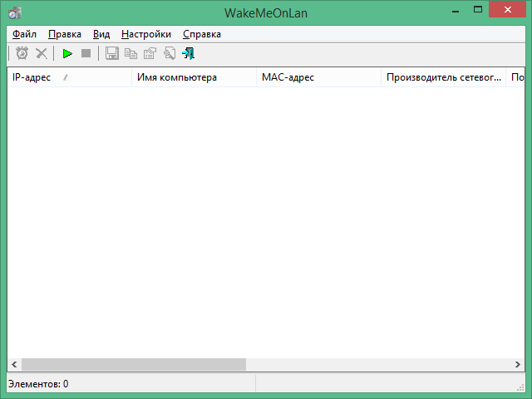Sort by the Имя компьютера column header
532x399 pixels.
194,77
